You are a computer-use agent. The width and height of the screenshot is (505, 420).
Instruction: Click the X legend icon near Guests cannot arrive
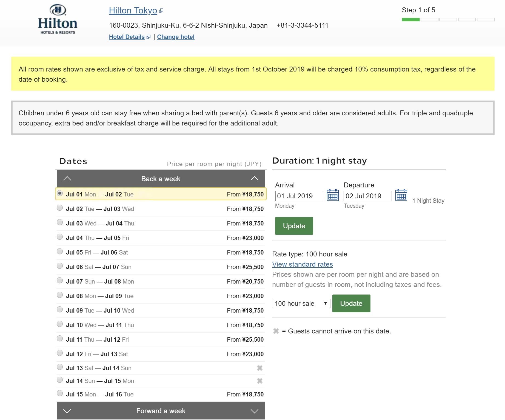click(x=276, y=331)
